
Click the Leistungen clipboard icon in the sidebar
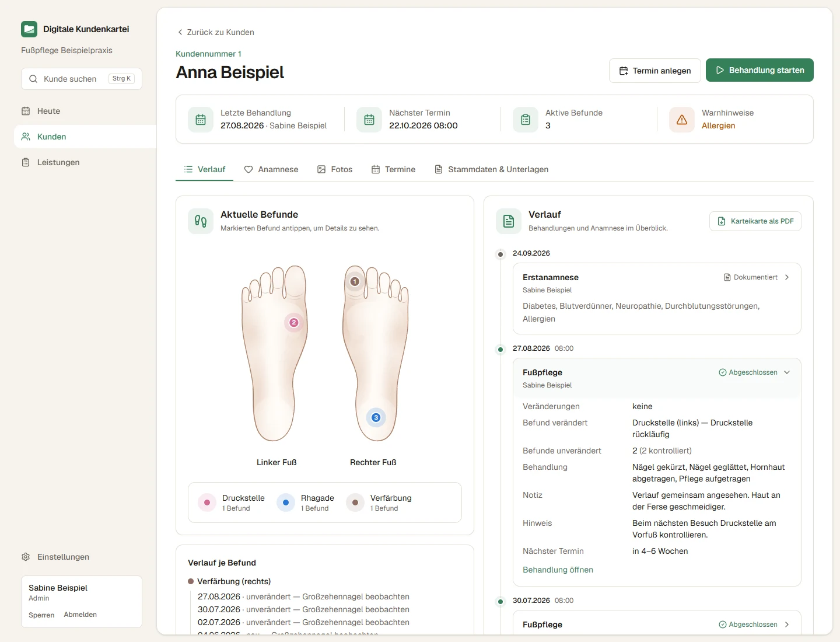coord(26,162)
